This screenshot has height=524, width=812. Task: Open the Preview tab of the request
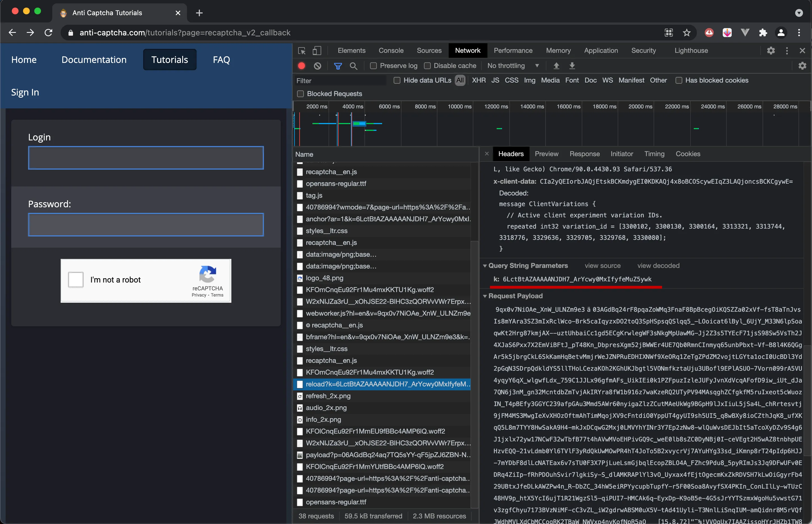pyautogui.click(x=546, y=154)
